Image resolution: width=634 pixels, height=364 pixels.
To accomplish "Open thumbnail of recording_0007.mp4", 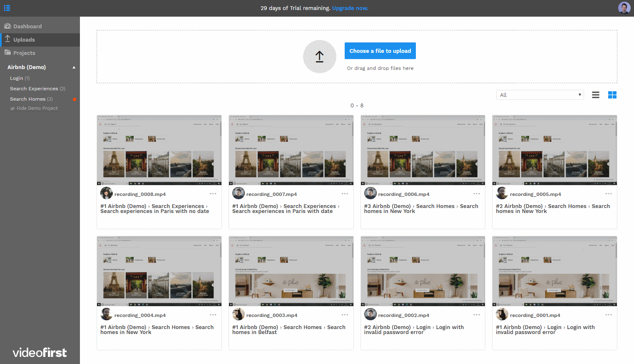I will click(291, 150).
